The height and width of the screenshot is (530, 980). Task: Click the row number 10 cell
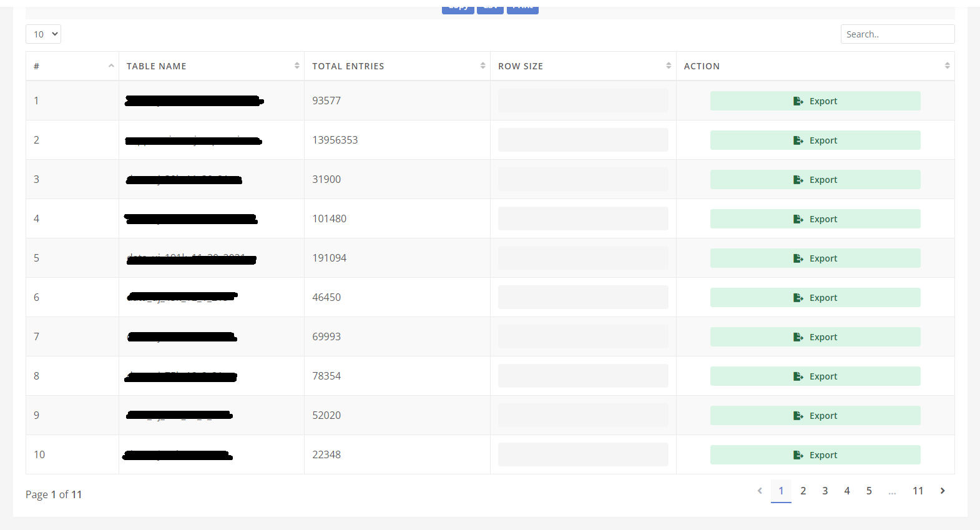tap(72, 454)
